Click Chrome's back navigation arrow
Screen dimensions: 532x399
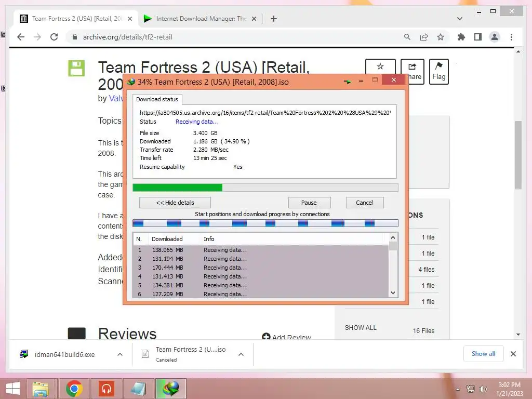coord(21,37)
